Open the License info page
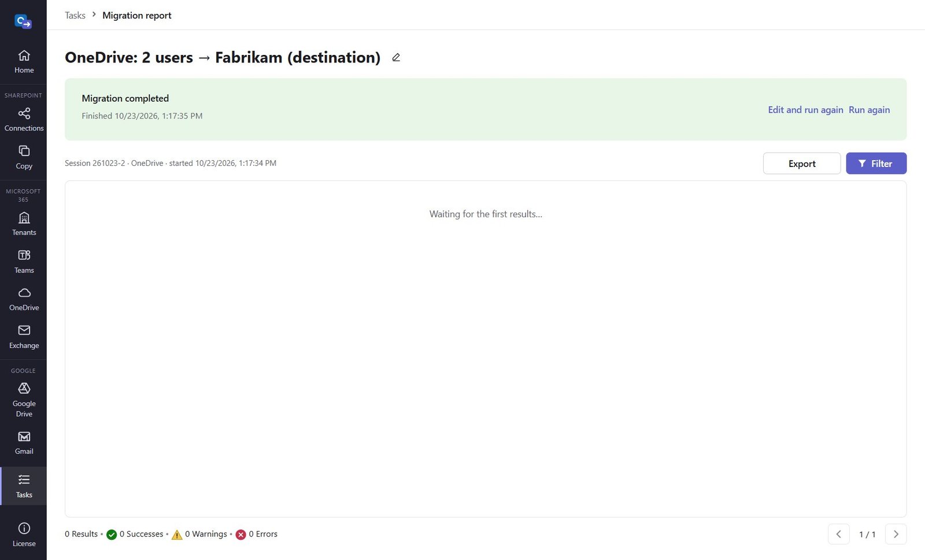This screenshot has width=925, height=560. [24, 535]
